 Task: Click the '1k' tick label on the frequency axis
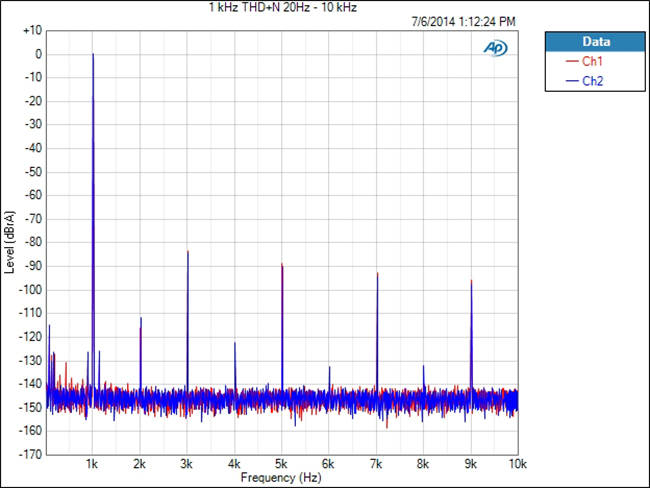pyautogui.click(x=92, y=465)
